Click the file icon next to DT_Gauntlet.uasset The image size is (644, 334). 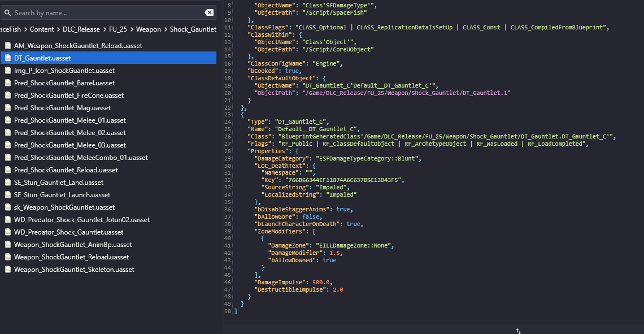(7, 58)
